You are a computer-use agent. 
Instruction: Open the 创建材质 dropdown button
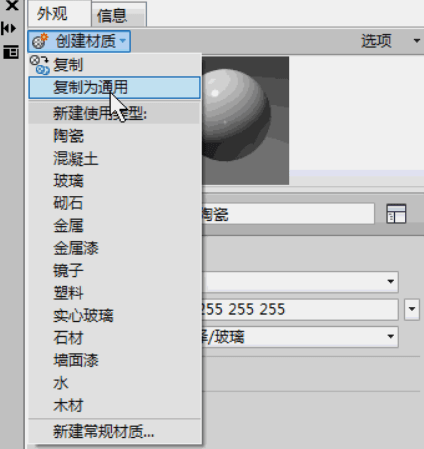click(79, 41)
